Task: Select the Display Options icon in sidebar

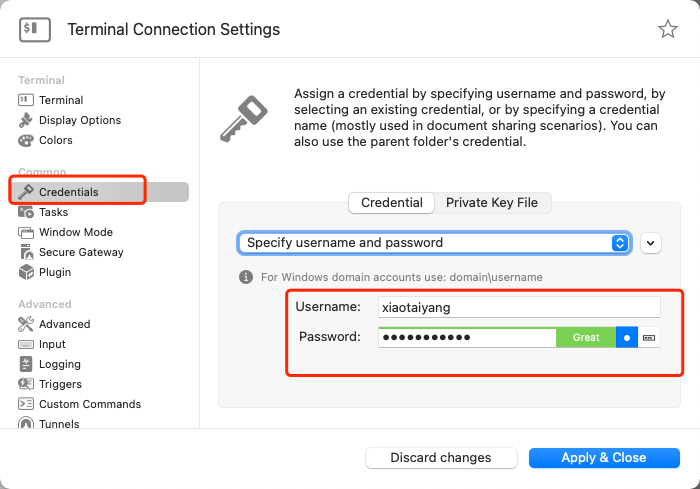Action: tap(27, 120)
